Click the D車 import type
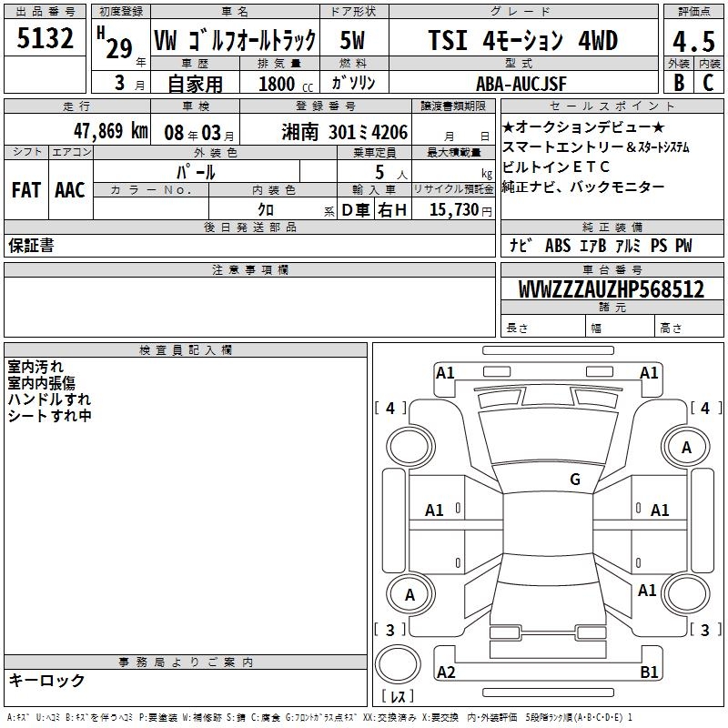 (355, 210)
